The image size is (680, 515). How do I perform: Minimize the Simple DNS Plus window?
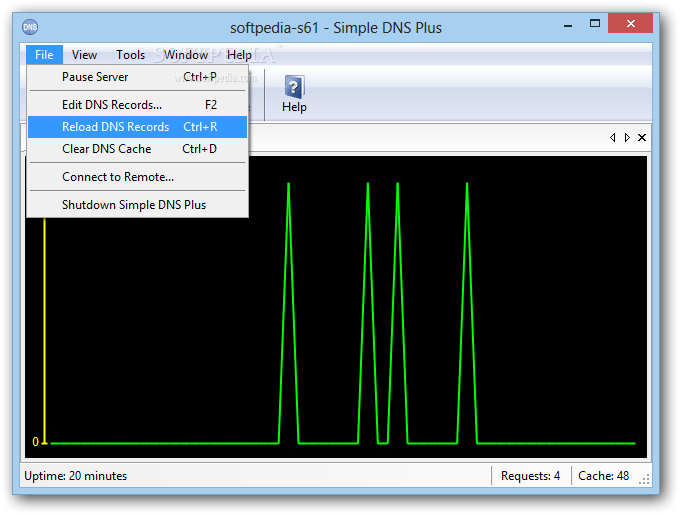(x=568, y=24)
